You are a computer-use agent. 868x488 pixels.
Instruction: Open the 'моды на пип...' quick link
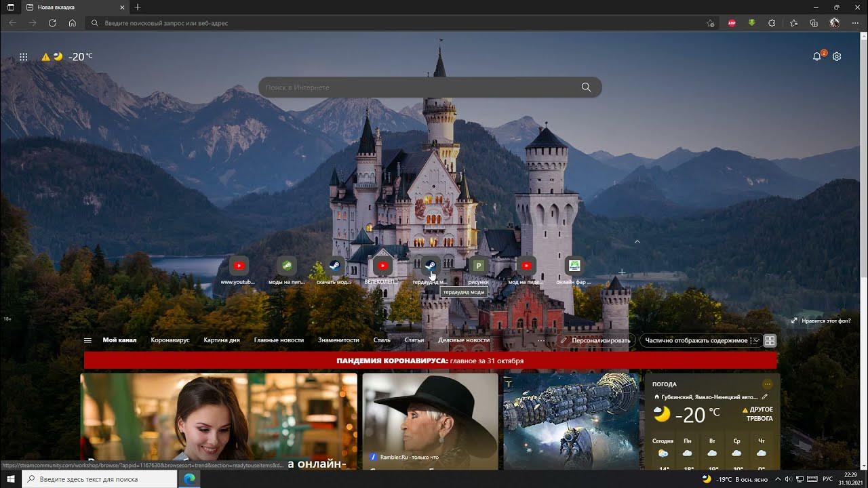pos(287,270)
